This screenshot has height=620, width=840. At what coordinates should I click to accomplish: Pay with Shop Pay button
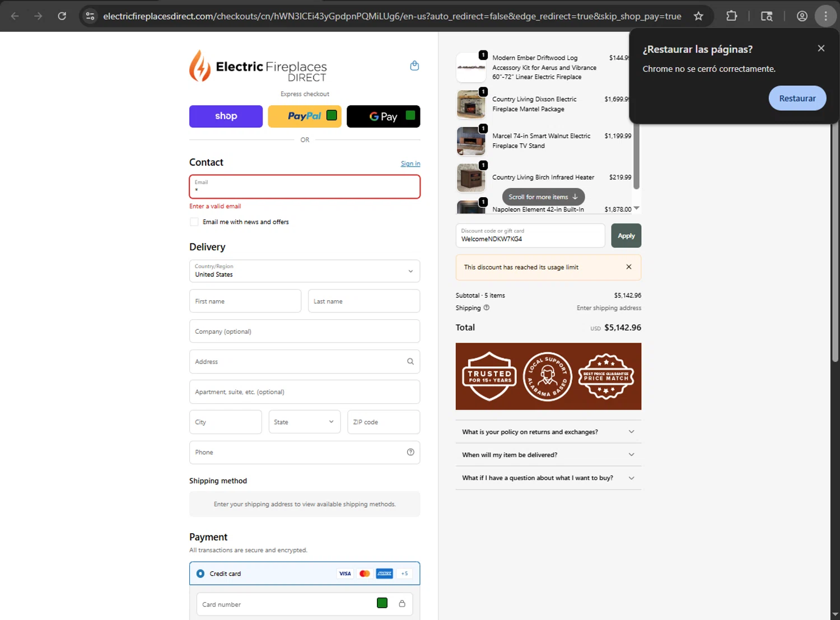pyautogui.click(x=226, y=116)
